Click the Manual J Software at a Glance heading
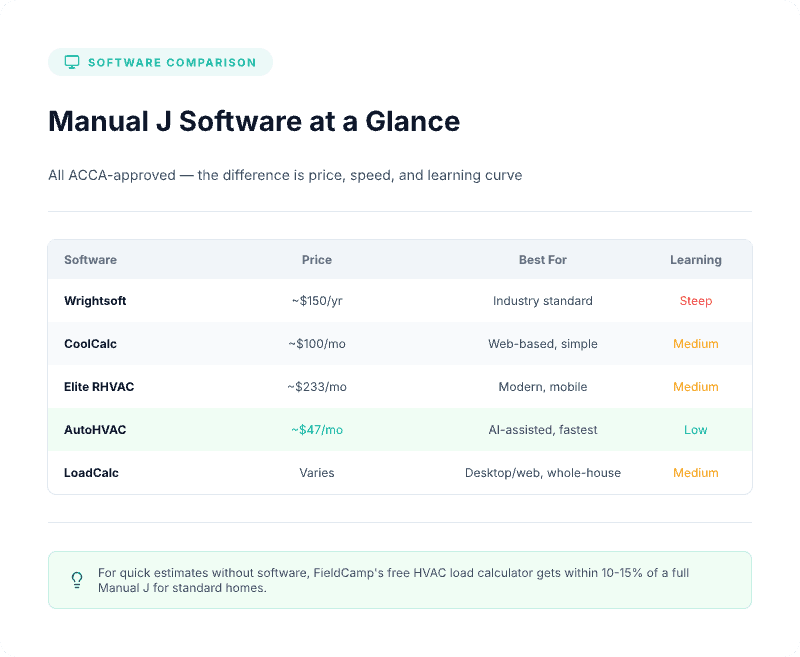 click(x=253, y=121)
